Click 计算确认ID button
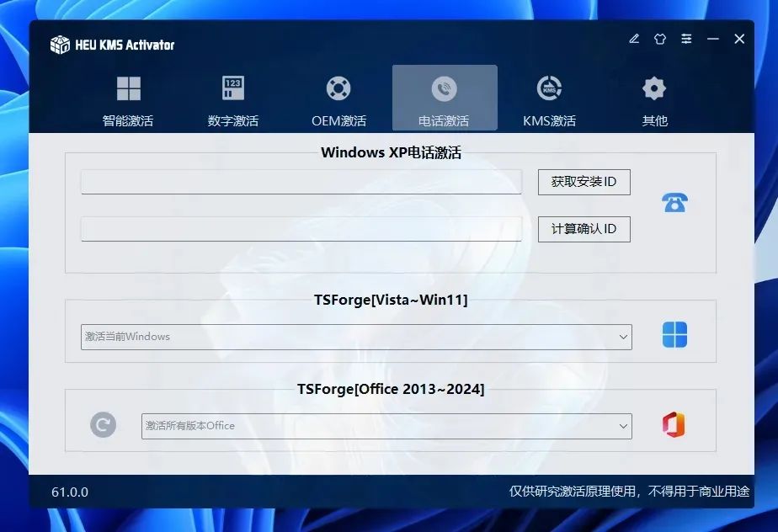The width and height of the screenshot is (778, 532). coord(584,229)
